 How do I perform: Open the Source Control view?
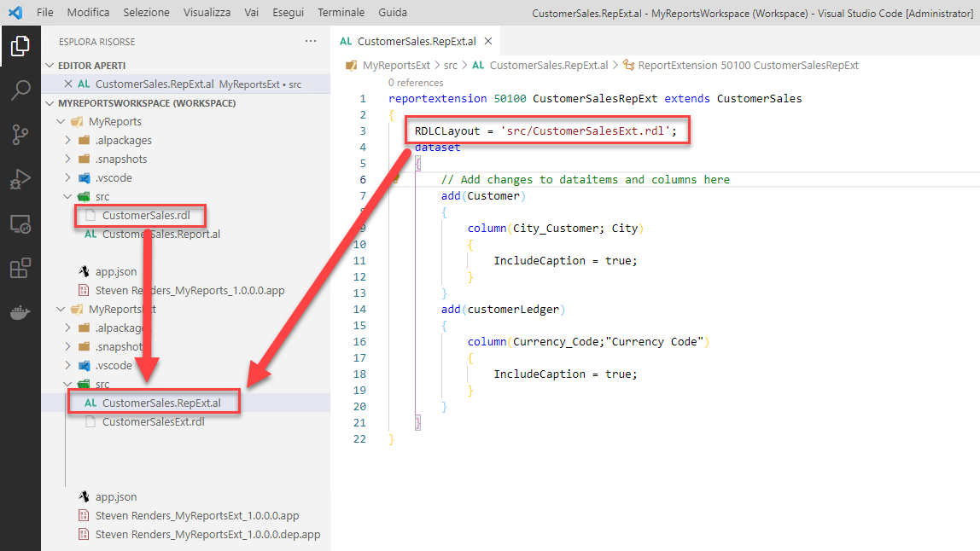(20, 134)
